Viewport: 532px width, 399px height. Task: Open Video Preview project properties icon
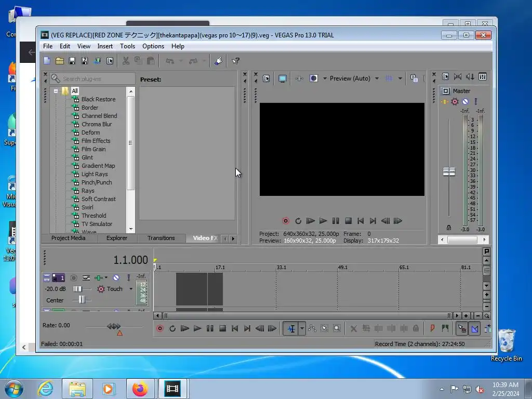click(267, 78)
